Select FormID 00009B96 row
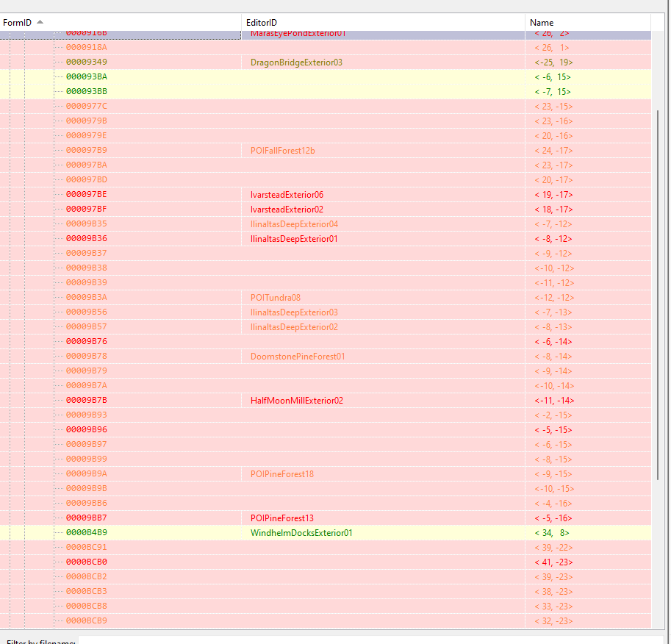 point(326,430)
